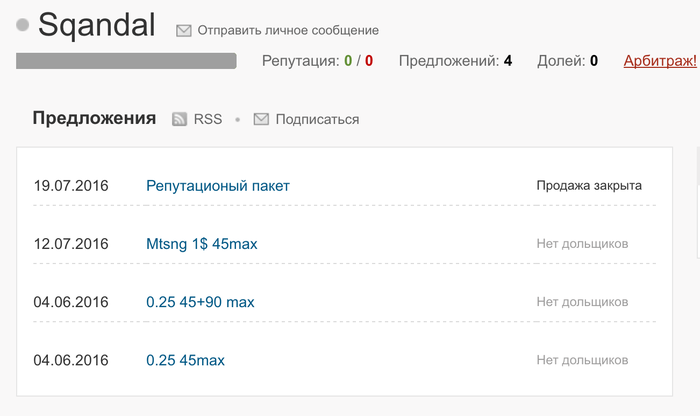Click the gray bar under the username

click(x=126, y=61)
